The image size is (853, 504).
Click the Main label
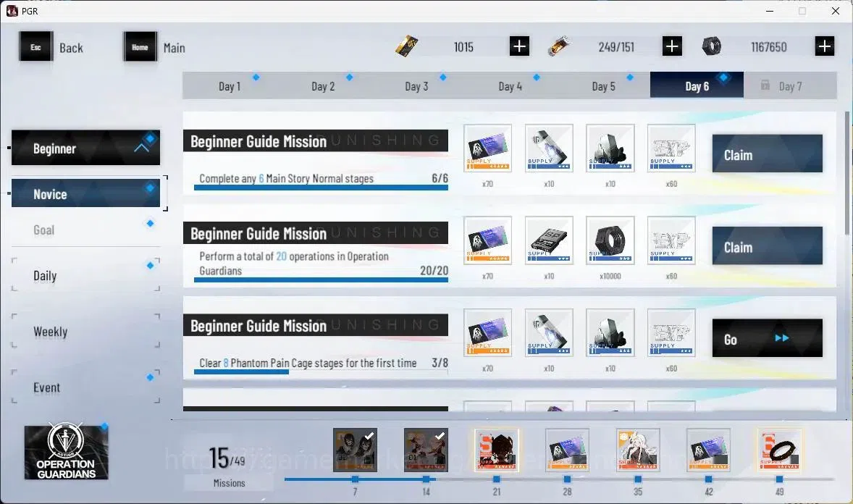tap(174, 48)
